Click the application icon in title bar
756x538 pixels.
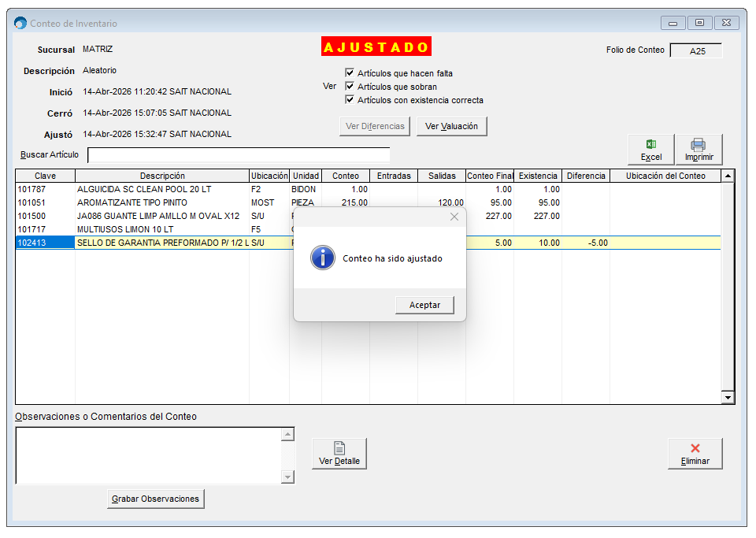(x=20, y=24)
